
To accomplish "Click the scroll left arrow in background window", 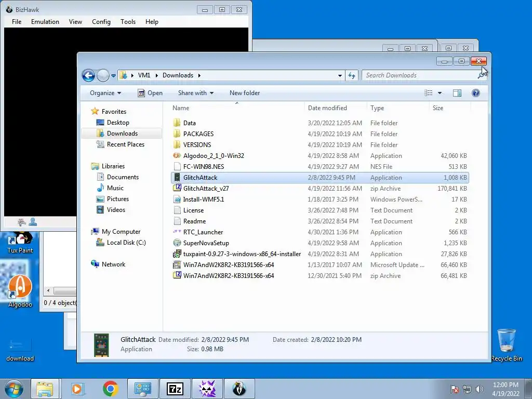I will click(48, 291).
